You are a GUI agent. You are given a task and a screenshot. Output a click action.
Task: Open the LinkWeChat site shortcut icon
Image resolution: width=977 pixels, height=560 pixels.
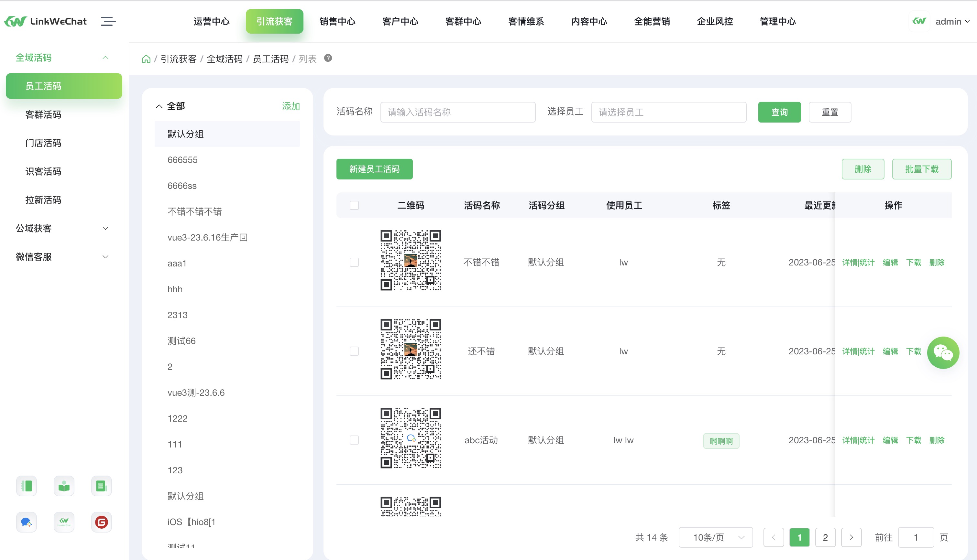pos(64,522)
